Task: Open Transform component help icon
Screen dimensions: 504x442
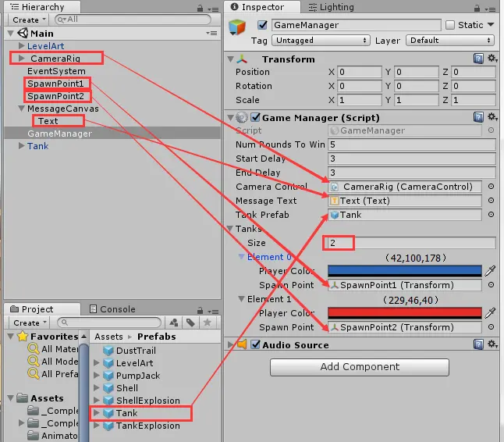Action: (478, 59)
